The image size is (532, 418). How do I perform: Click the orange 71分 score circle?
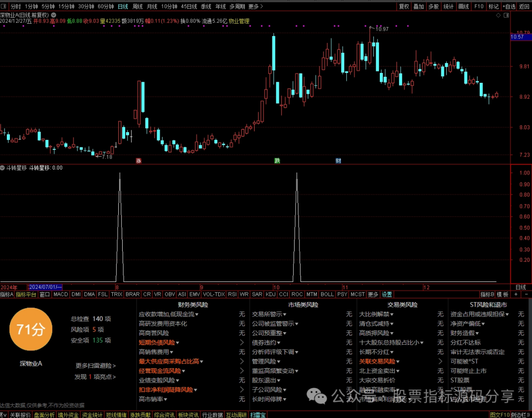(x=31, y=329)
